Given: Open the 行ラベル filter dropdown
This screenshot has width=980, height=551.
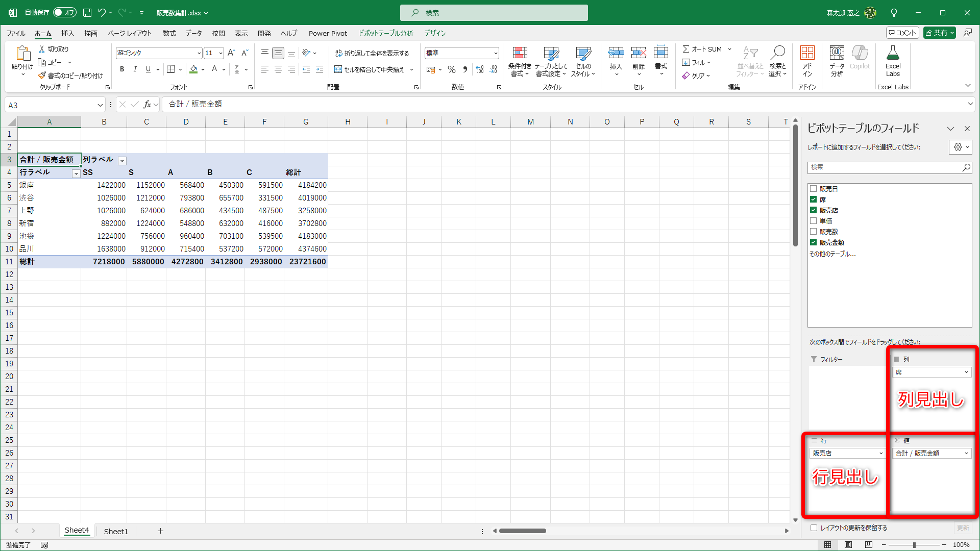Looking at the screenshot, I should click(x=76, y=174).
